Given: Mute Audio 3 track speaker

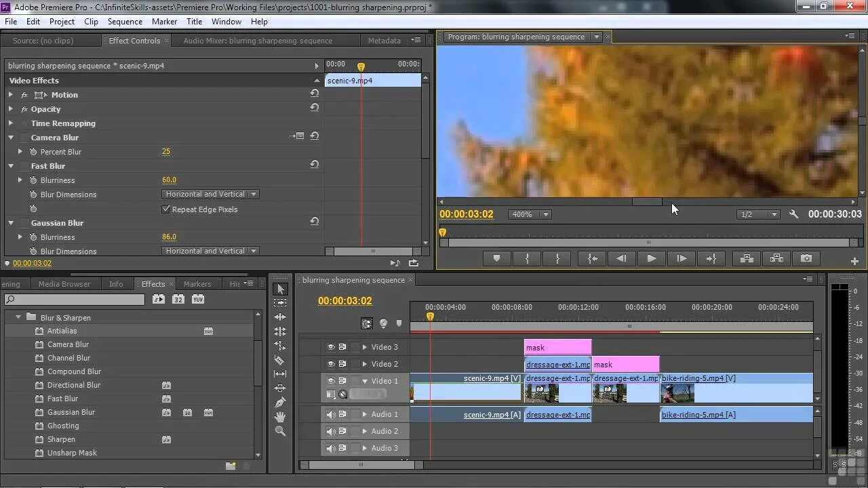Looking at the screenshot, I should (331, 448).
